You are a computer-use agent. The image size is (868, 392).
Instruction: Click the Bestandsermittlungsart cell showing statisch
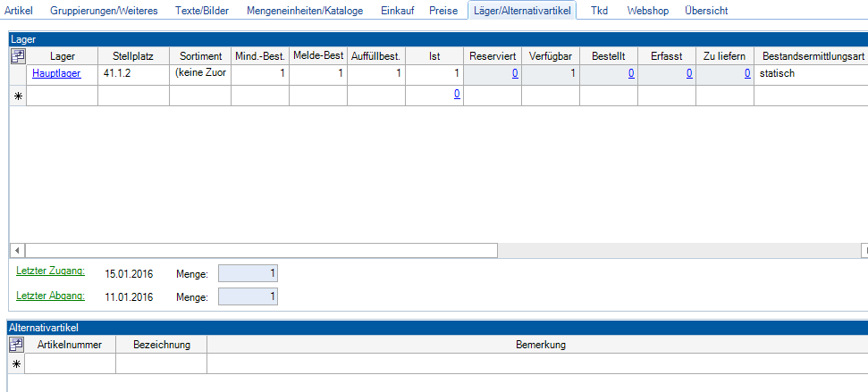tap(809, 73)
